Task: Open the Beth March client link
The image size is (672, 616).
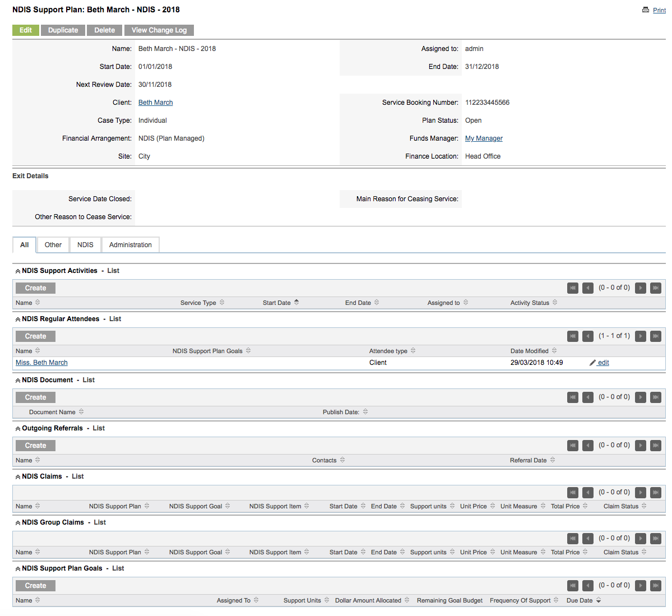Action: click(x=156, y=103)
